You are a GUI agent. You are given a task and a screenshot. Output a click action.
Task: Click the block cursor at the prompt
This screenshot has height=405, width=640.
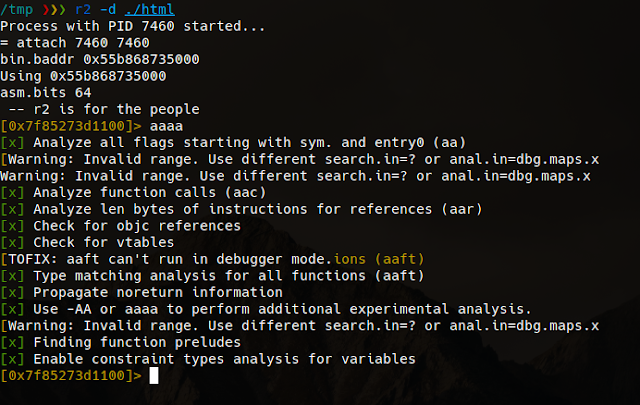pyautogui.click(x=154, y=376)
